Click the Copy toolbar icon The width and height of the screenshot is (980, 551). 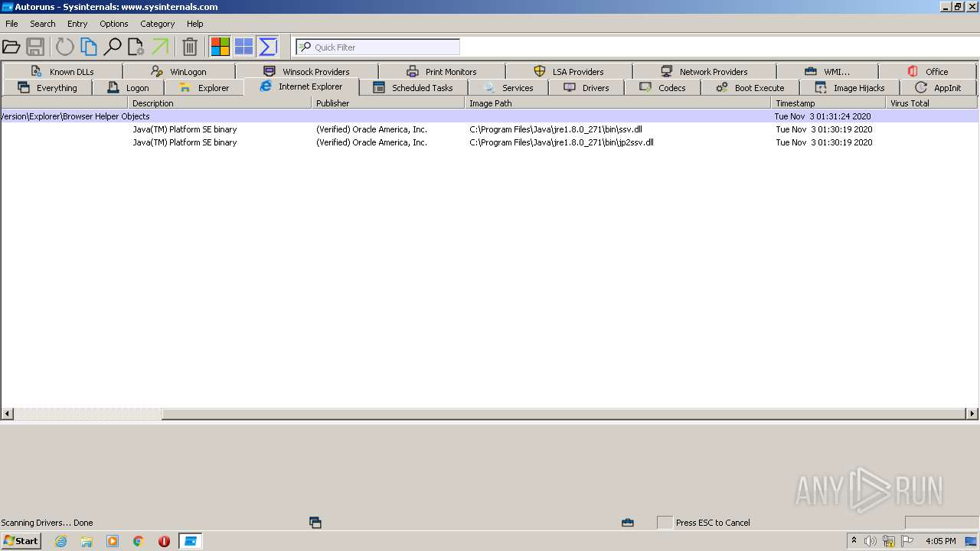[x=89, y=47]
